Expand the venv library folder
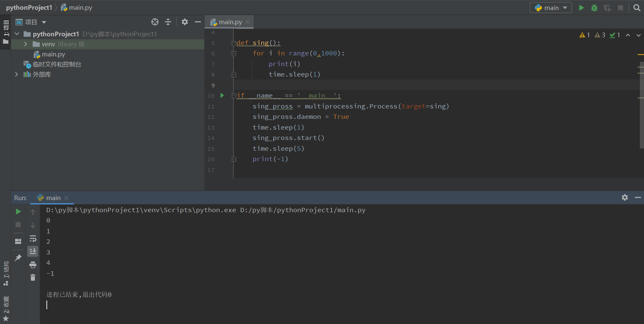 click(25, 44)
